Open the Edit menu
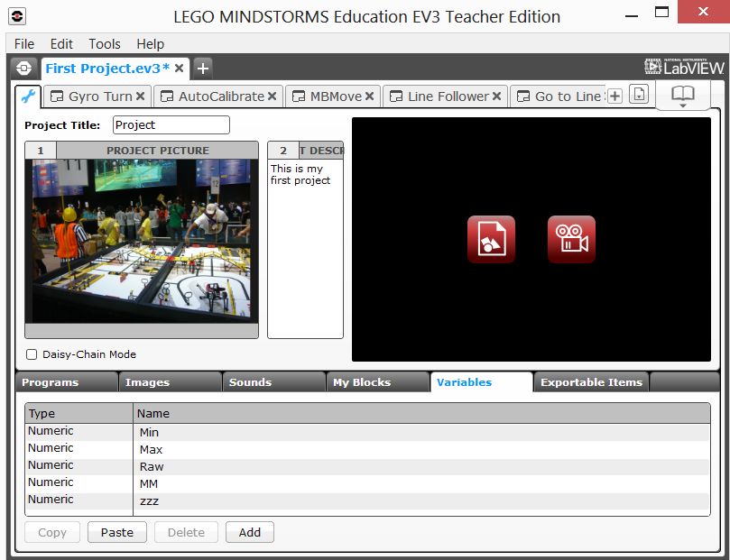Image resolution: width=730 pixels, height=560 pixels. tap(61, 43)
